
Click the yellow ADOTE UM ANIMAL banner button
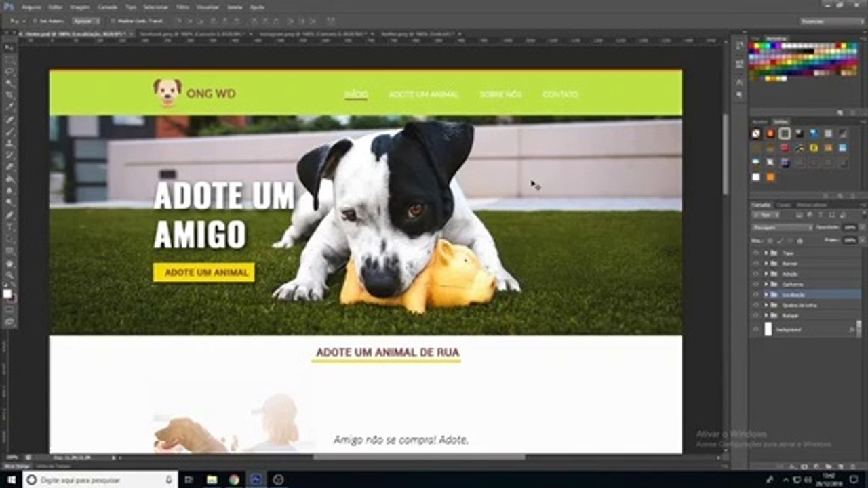point(203,272)
